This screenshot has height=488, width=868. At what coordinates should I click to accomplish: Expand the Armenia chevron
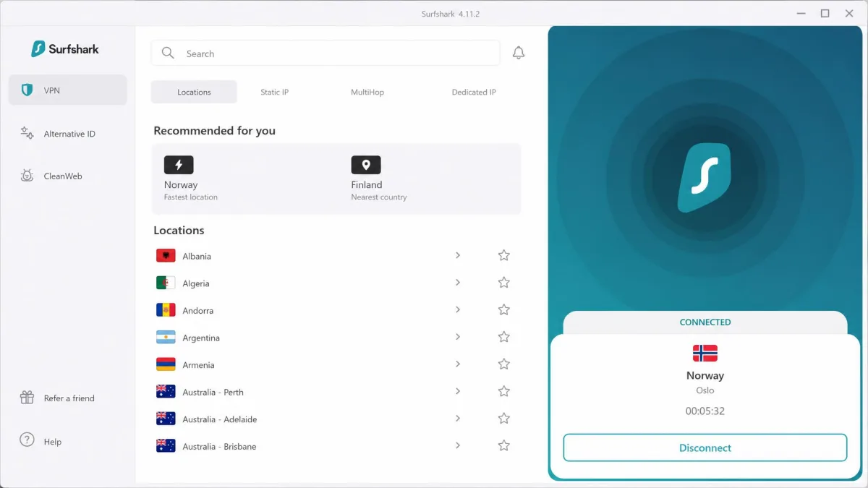click(458, 364)
